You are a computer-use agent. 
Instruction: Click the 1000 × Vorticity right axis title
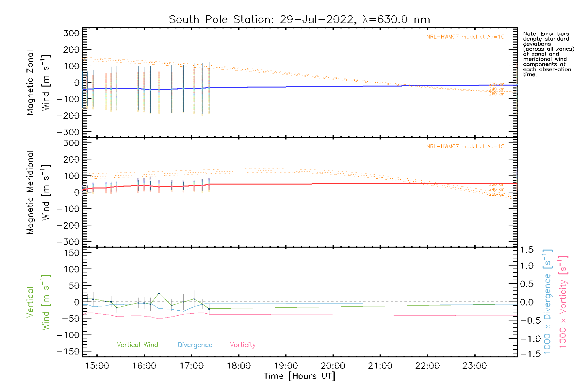click(563, 302)
